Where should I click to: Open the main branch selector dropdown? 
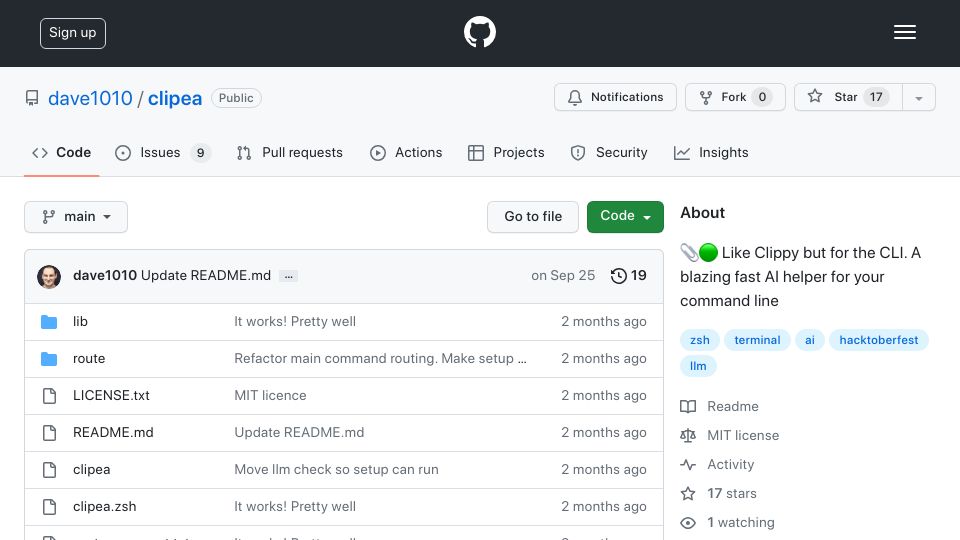click(76, 217)
